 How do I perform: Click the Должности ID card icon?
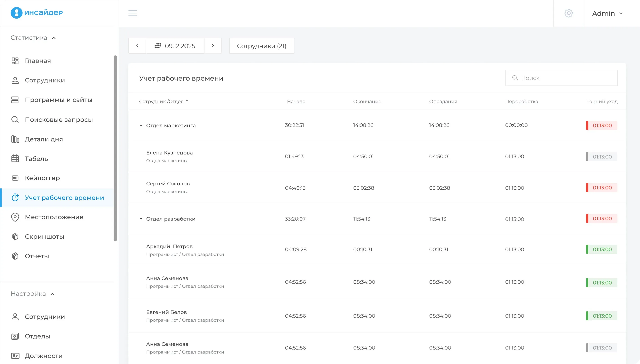click(x=15, y=356)
